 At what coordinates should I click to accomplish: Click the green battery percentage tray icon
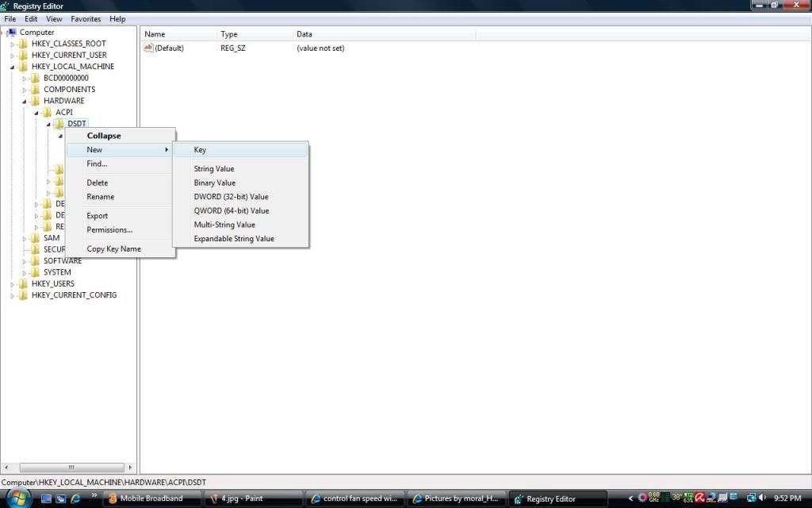[688, 498]
